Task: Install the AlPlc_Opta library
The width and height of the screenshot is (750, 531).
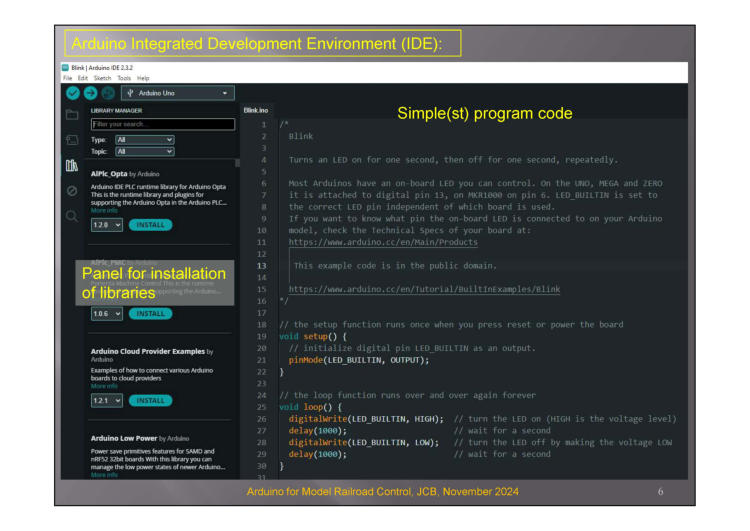Action: tap(150, 225)
